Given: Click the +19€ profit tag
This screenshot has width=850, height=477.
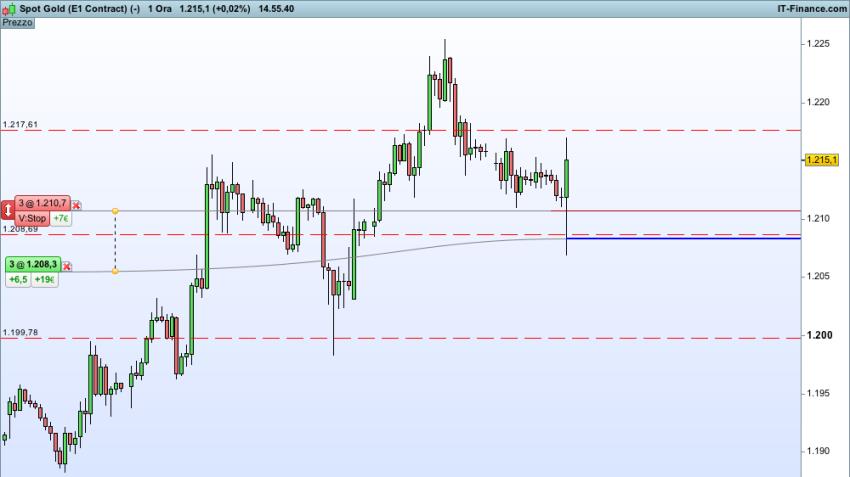Looking at the screenshot, I should tap(44, 280).
